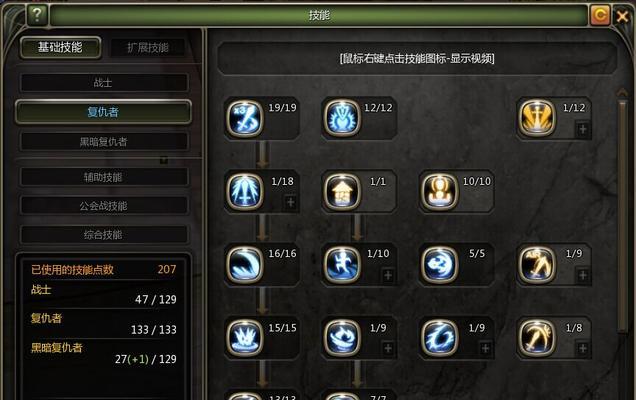Add a point to the 1/18 skill
Screen dimensions: 636x400
point(290,202)
